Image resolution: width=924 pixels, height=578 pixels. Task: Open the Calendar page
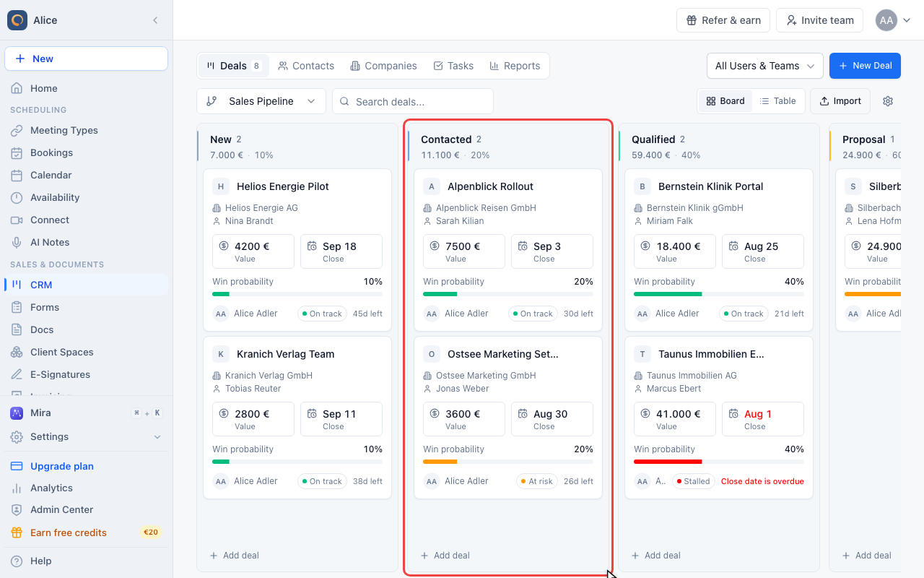(86, 175)
